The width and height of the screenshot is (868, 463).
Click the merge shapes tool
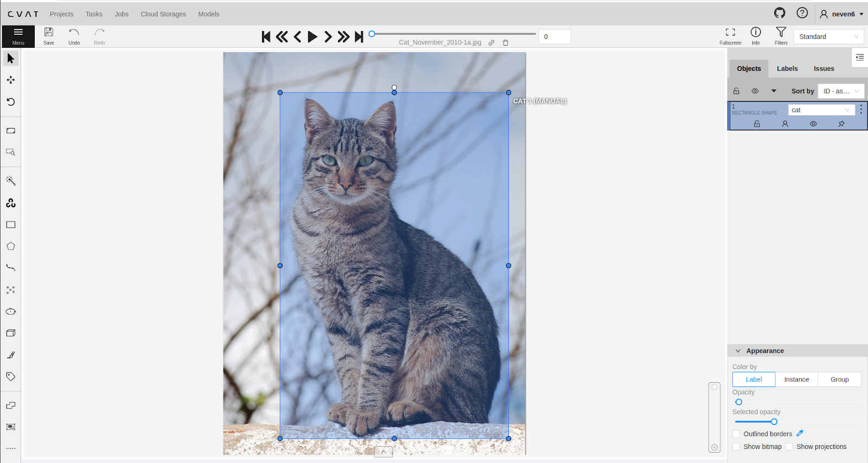pyautogui.click(x=11, y=405)
